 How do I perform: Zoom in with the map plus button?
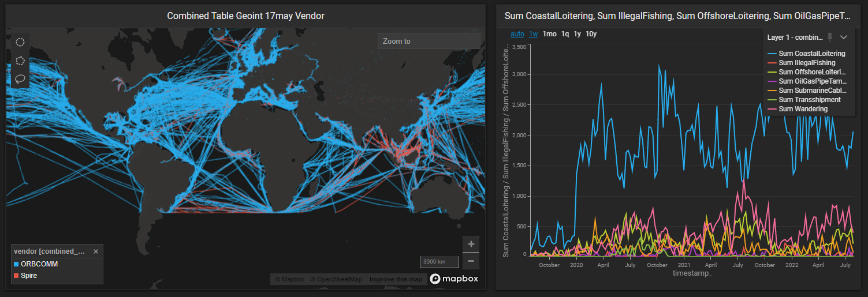[x=471, y=244]
